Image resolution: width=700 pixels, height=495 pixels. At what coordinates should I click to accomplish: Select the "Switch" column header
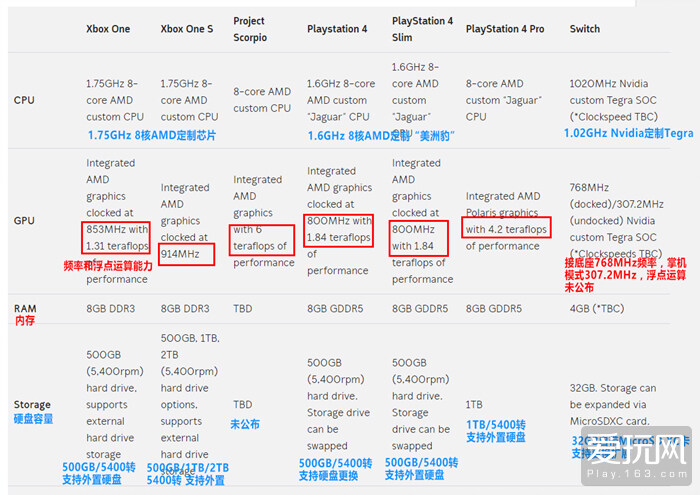click(x=585, y=29)
